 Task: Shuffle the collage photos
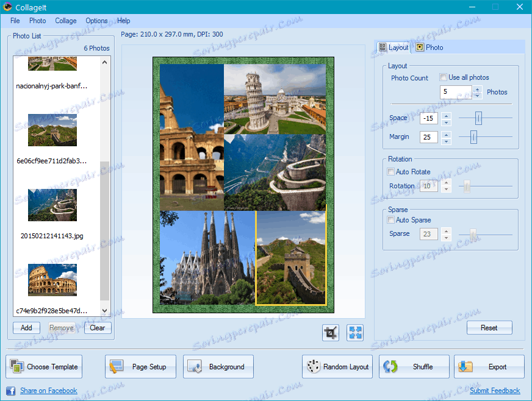click(414, 367)
